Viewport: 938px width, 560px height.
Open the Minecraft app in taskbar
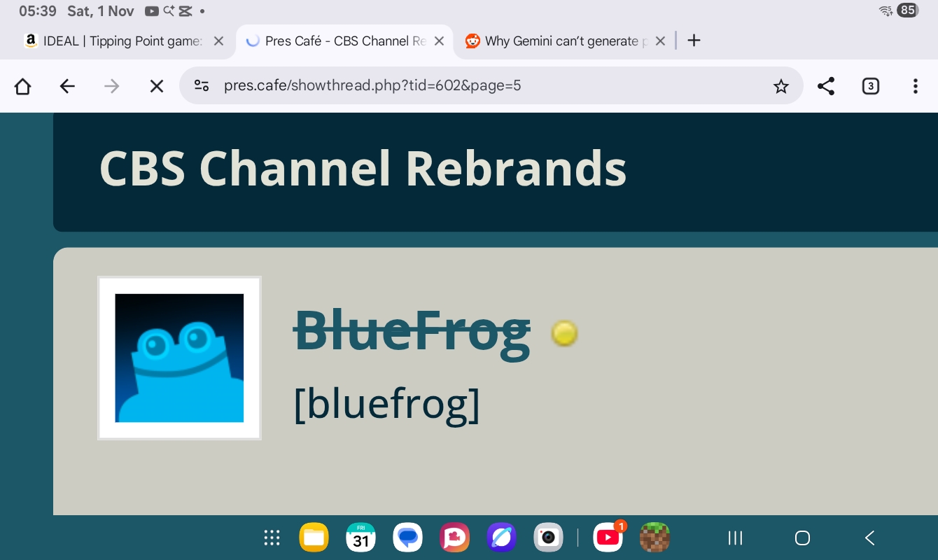tap(654, 538)
